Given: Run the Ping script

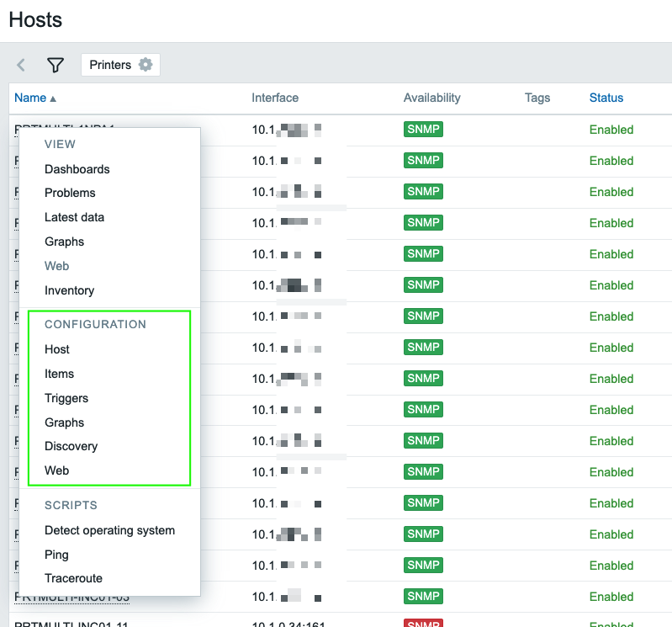Looking at the screenshot, I should [x=56, y=555].
